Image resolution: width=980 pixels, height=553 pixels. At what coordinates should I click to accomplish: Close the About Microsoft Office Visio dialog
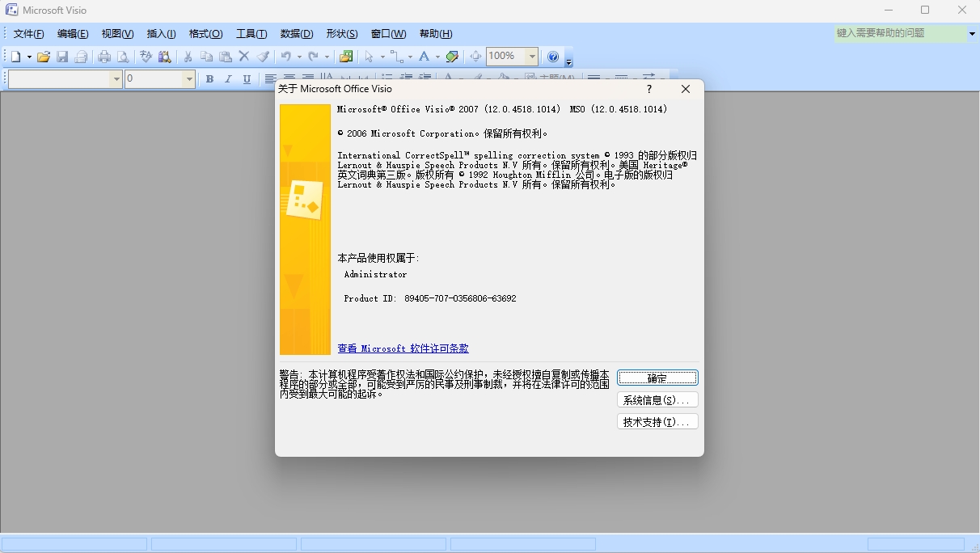tap(686, 89)
